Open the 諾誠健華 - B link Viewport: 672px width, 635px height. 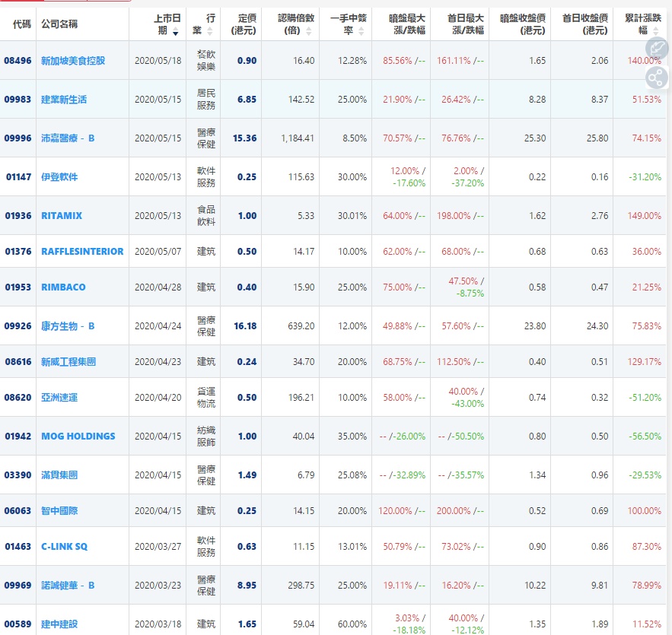68,586
